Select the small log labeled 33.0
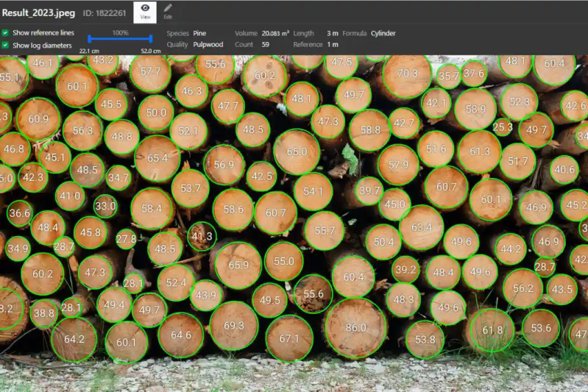The height and width of the screenshot is (392, 588). coord(105,206)
